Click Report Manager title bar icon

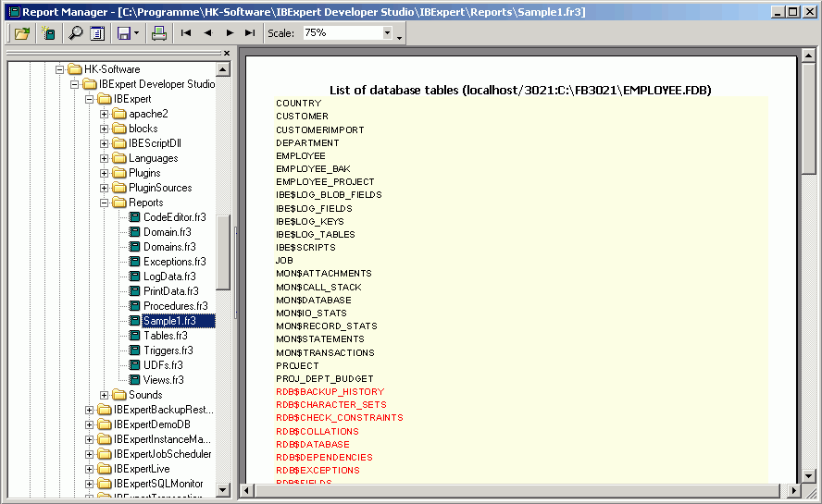coord(14,11)
